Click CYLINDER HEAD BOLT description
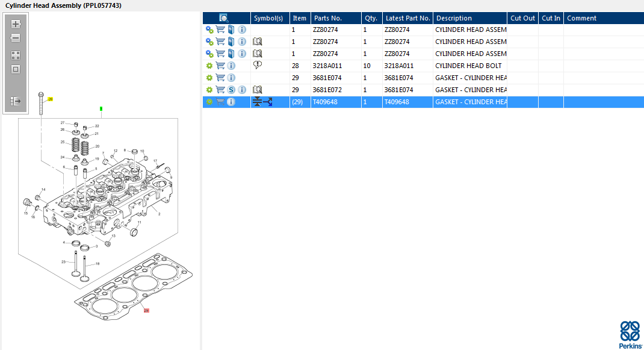644x350 pixels. (x=468, y=66)
